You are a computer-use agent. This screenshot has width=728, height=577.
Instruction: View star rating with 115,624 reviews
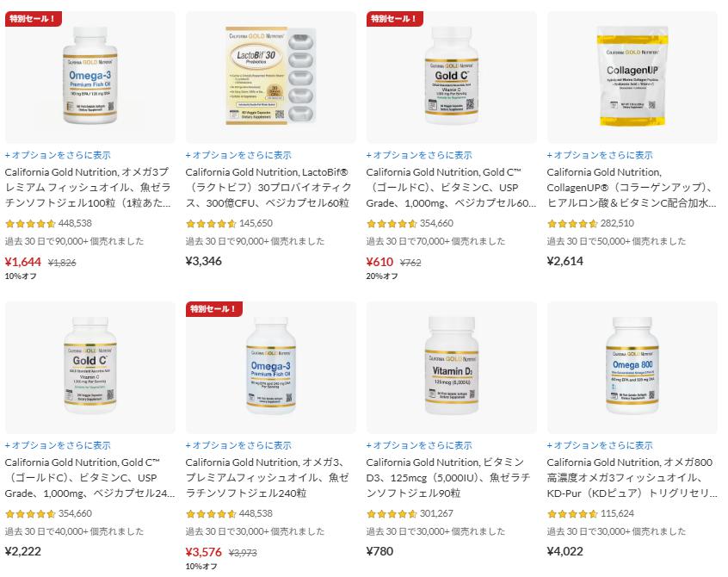pos(572,514)
